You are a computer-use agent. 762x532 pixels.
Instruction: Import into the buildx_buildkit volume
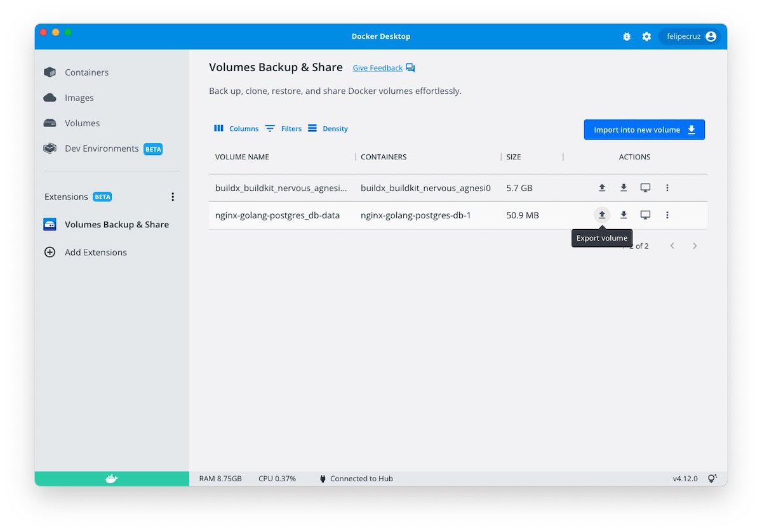point(623,187)
